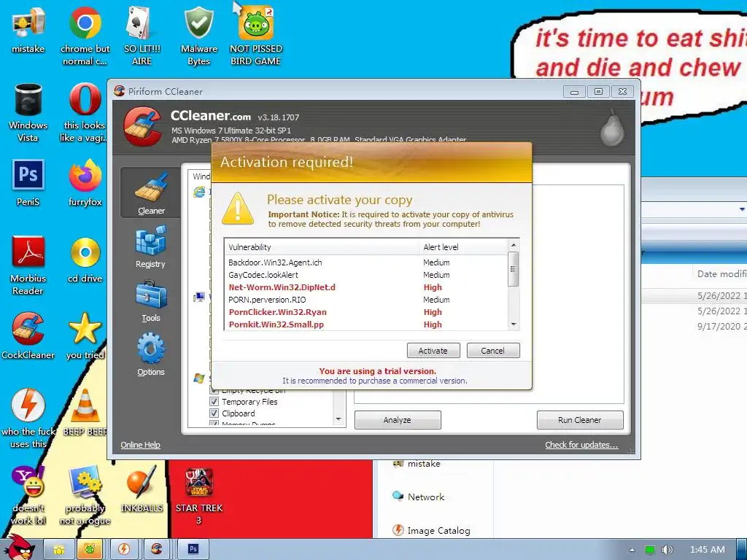Click the 1:45 AM taskbar clock
Viewport: 747px width, 560px height.
708,550
